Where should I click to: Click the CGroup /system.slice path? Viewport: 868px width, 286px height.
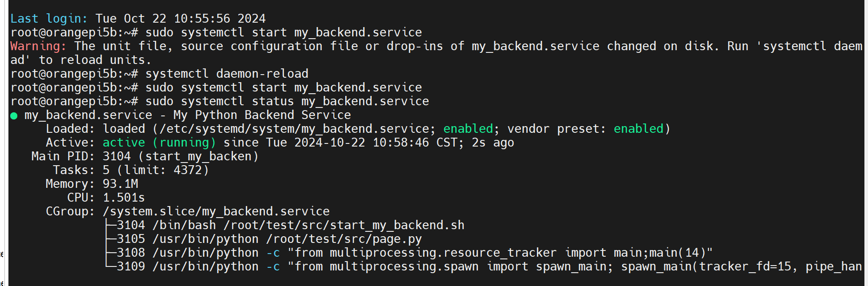(x=216, y=211)
